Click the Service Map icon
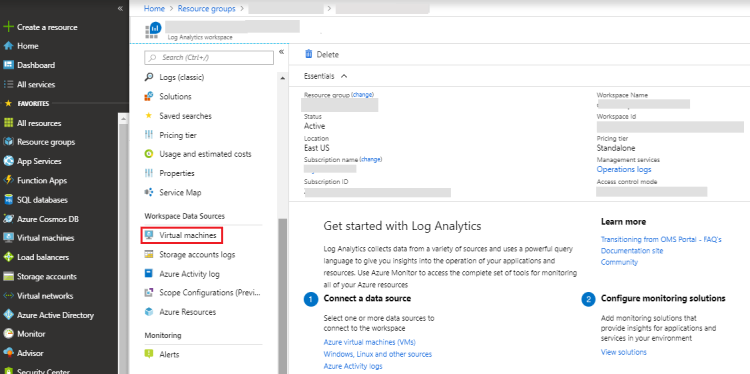The image size is (750, 374). pyautogui.click(x=149, y=192)
